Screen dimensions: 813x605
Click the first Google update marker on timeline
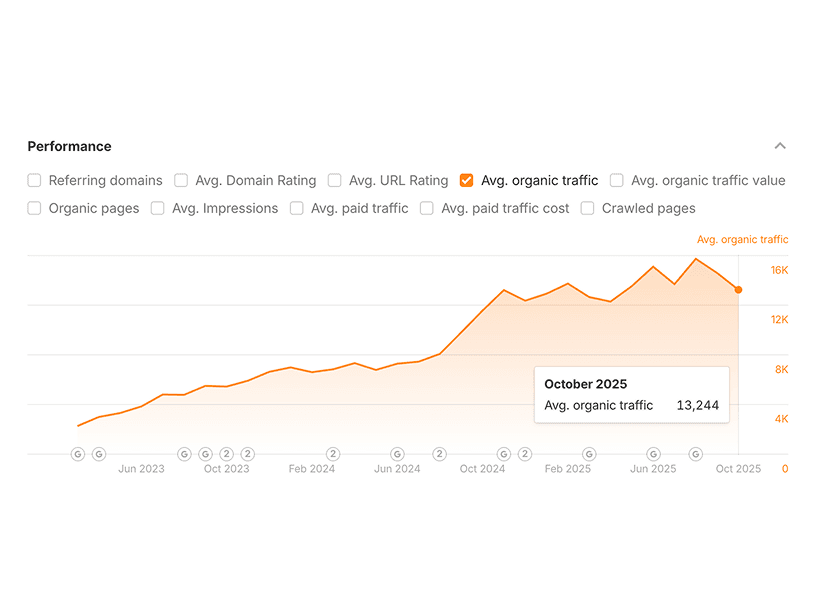[78, 454]
